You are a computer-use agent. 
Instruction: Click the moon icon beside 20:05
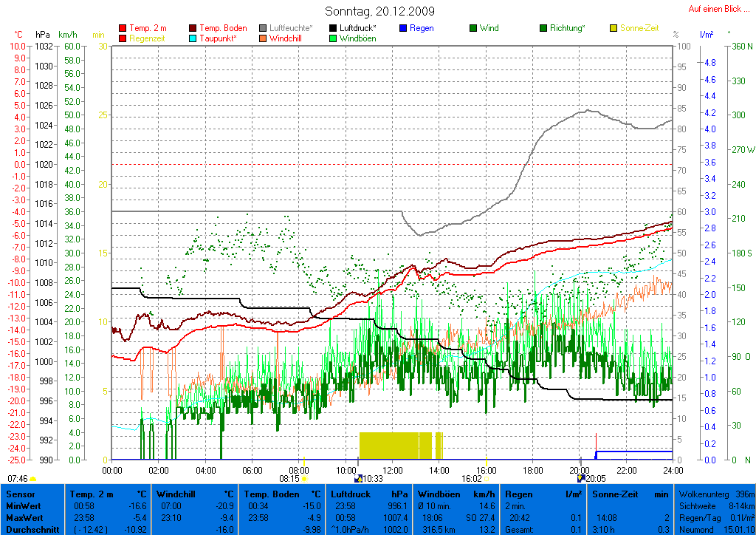[x=581, y=479]
